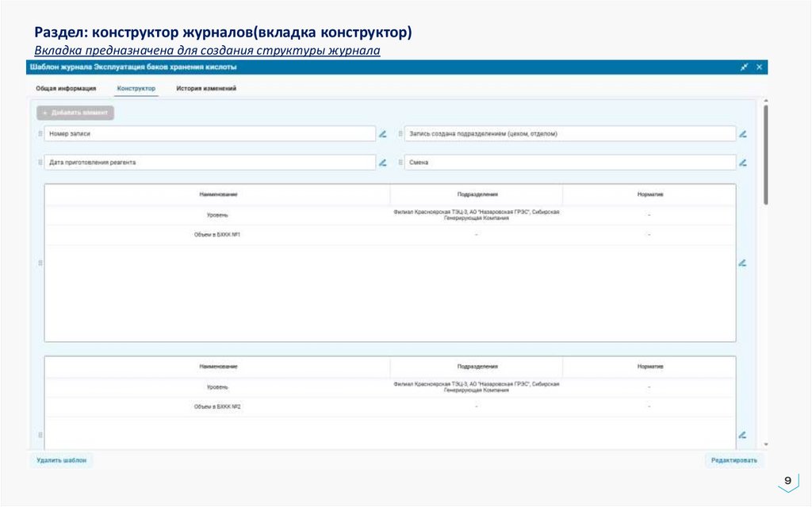This screenshot has height=507, width=812.
Task: Close the Шаблон журнала window
Action: click(x=759, y=67)
